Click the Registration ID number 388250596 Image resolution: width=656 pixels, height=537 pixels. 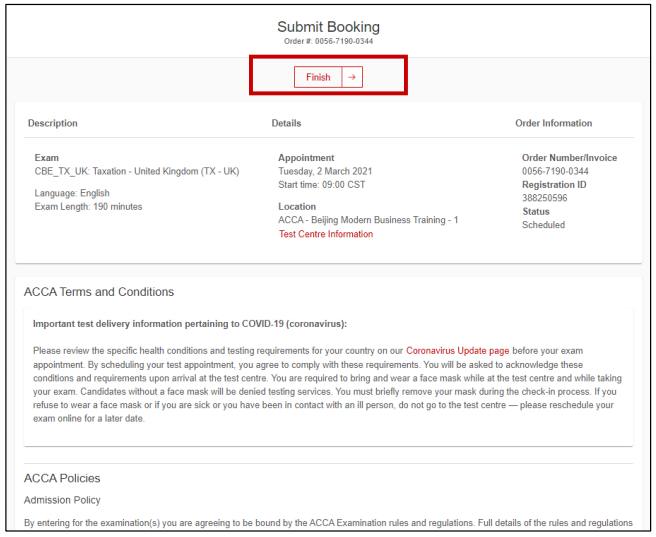(544, 198)
